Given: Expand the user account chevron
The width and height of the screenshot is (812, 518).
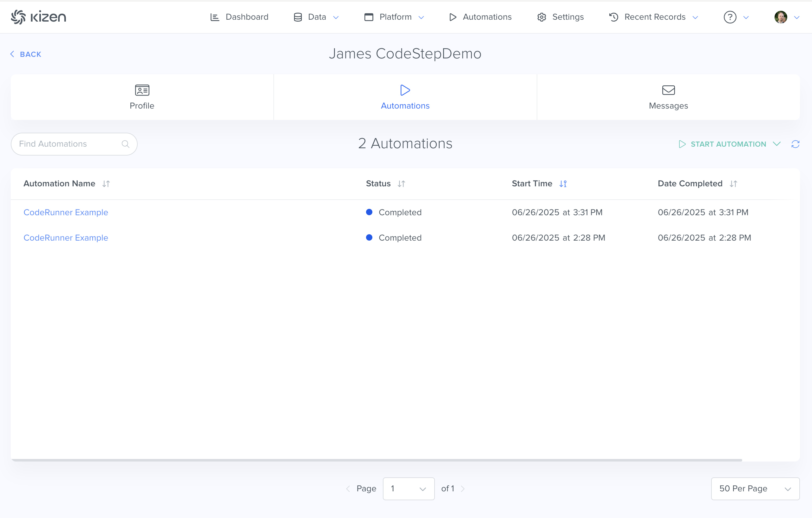Looking at the screenshot, I should coord(796,17).
